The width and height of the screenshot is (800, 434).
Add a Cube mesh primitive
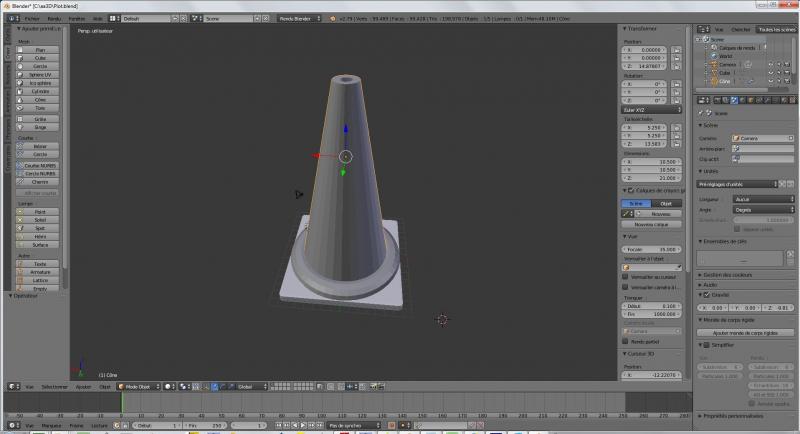(x=40, y=57)
